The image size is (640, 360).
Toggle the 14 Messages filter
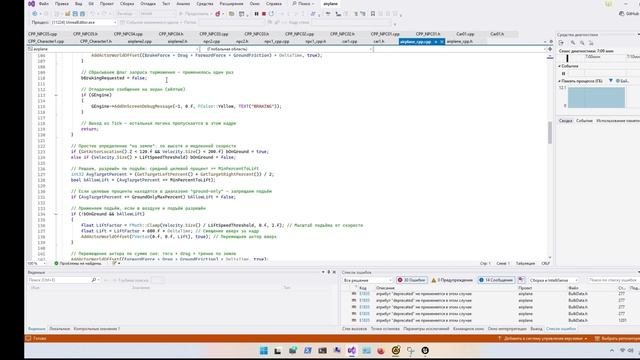496,280
